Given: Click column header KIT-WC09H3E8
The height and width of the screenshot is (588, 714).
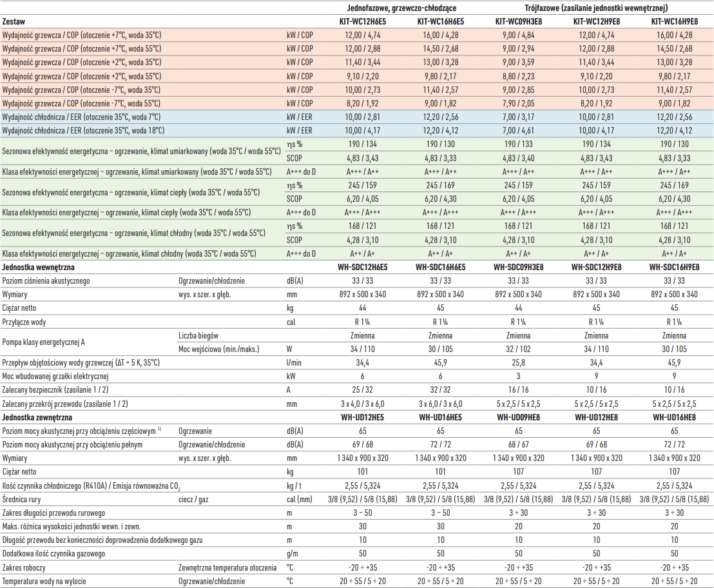Looking at the screenshot, I should (x=518, y=21).
